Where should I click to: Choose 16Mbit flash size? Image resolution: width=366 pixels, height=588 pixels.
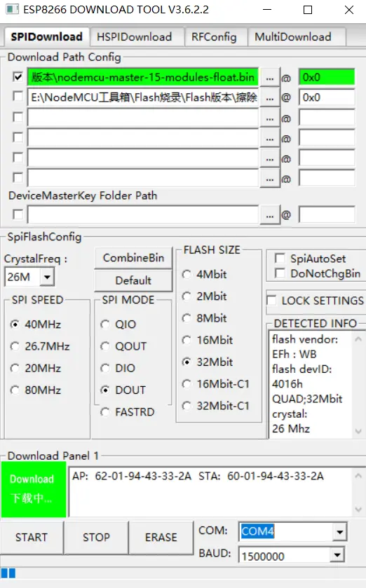coord(187,340)
